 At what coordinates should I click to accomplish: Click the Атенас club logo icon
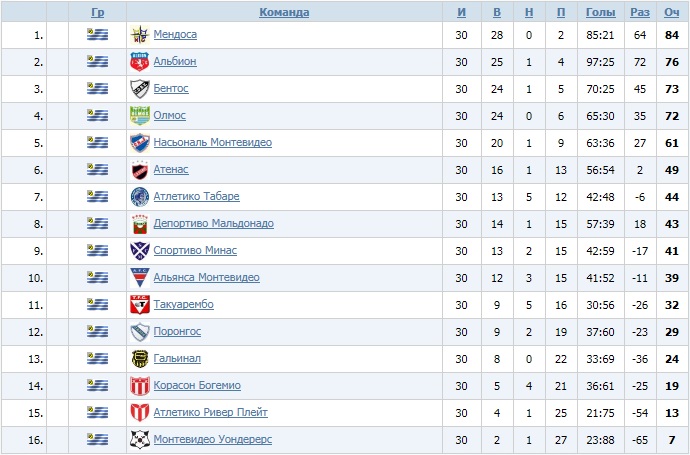point(139,170)
